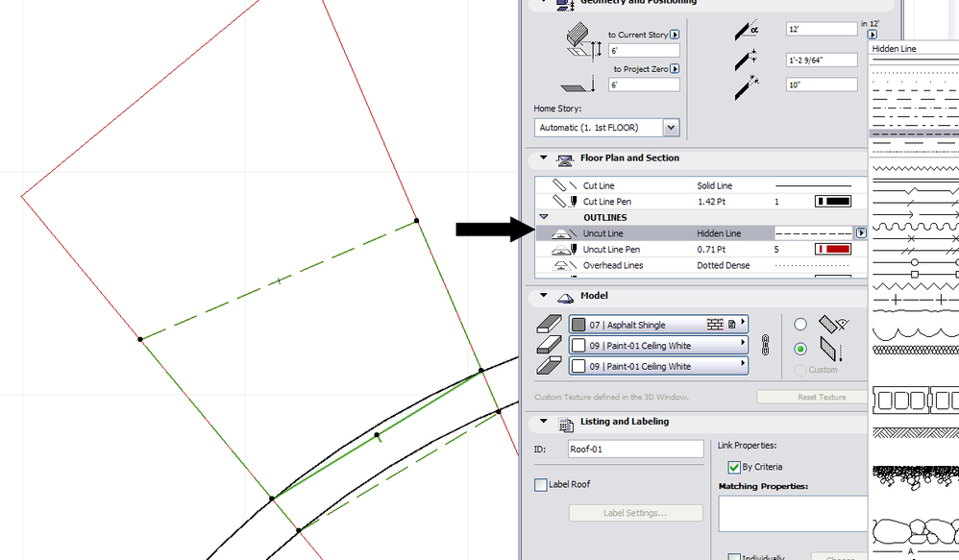This screenshot has height=560, width=959.
Task: Open the bottom Paint-01 Ceiling White popup
Action: pyautogui.click(x=658, y=366)
